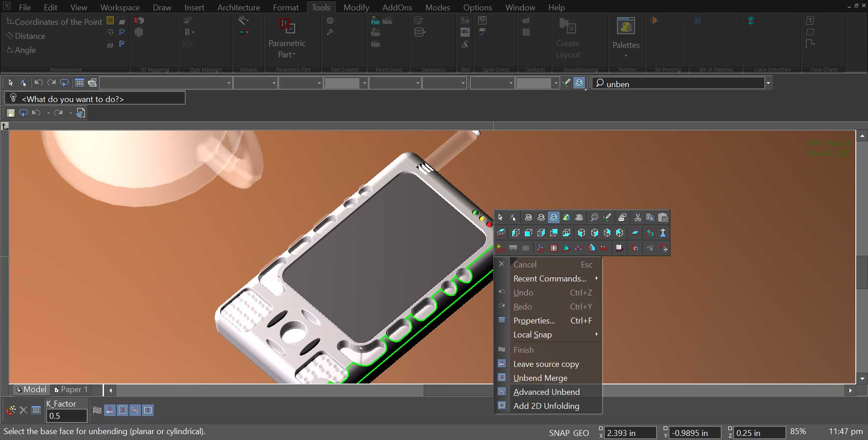Toggle Add 2D Unfolding option icon in bottom bar
The height and width of the screenshot is (440, 868).
point(148,410)
